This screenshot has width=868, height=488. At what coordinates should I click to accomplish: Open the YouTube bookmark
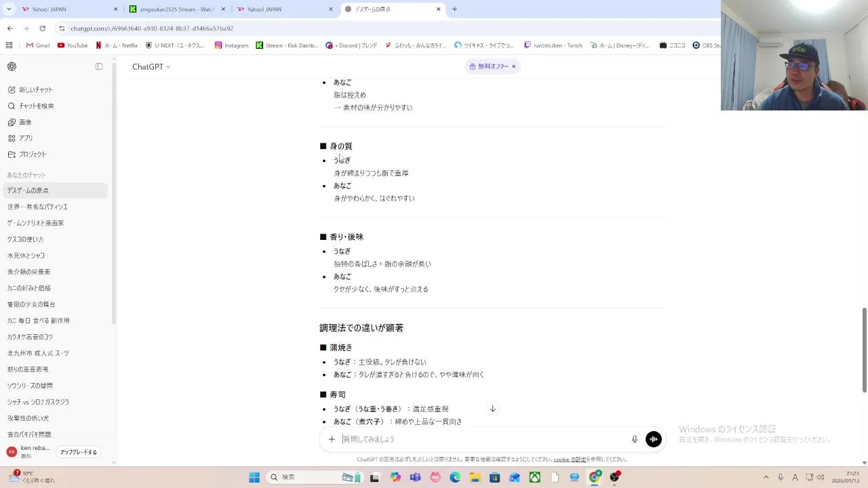pyautogui.click(x=73, y=45)
